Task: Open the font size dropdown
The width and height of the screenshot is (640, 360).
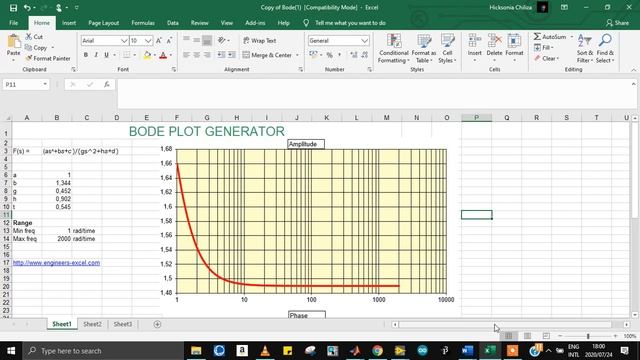Action: (148, 40)
